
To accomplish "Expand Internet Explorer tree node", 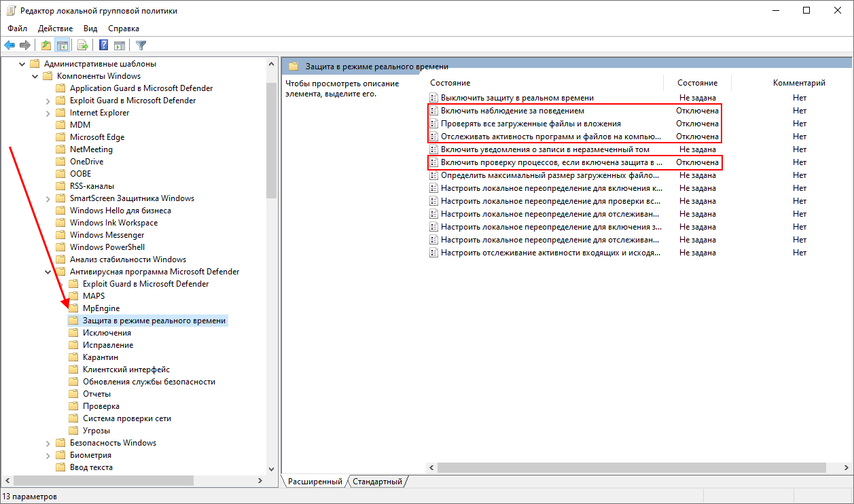I will point(48,113).
